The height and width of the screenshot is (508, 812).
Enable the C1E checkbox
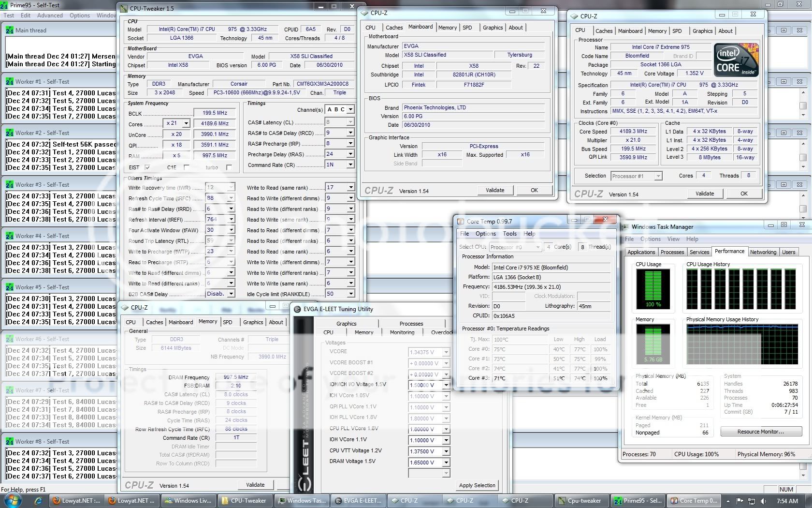click(x=187, y=167)
